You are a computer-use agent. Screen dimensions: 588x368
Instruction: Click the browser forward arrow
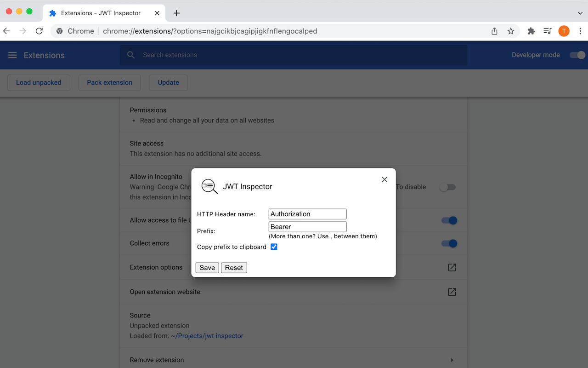(x=23, y=31)
